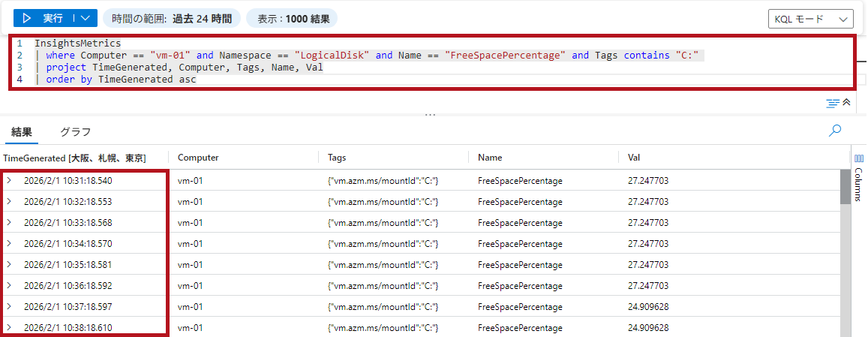This screenshot has width=868, height=337.
Task: Click the splitter dots above results pane
Action: [x=430, y=115]
